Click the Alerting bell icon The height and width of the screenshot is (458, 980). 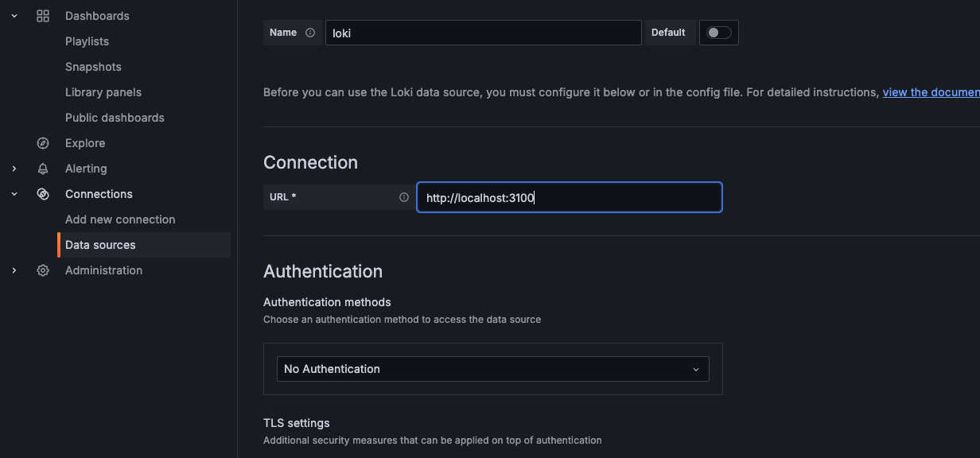(x=43, y=169)
